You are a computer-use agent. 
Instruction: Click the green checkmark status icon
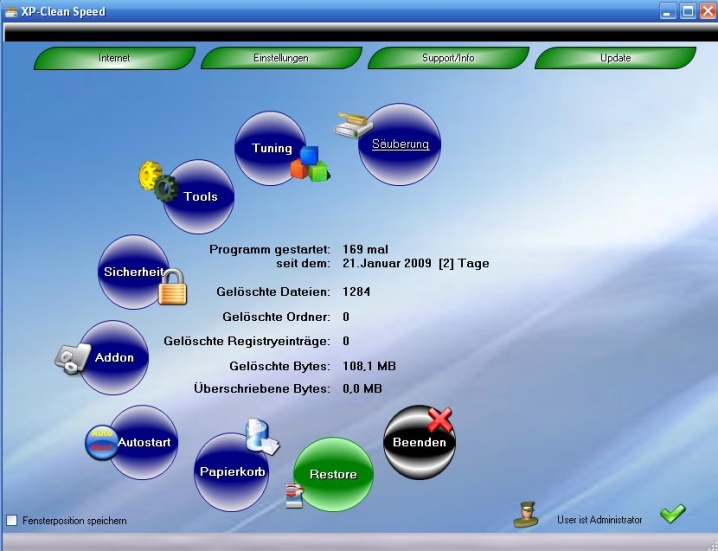pos(672,514)
